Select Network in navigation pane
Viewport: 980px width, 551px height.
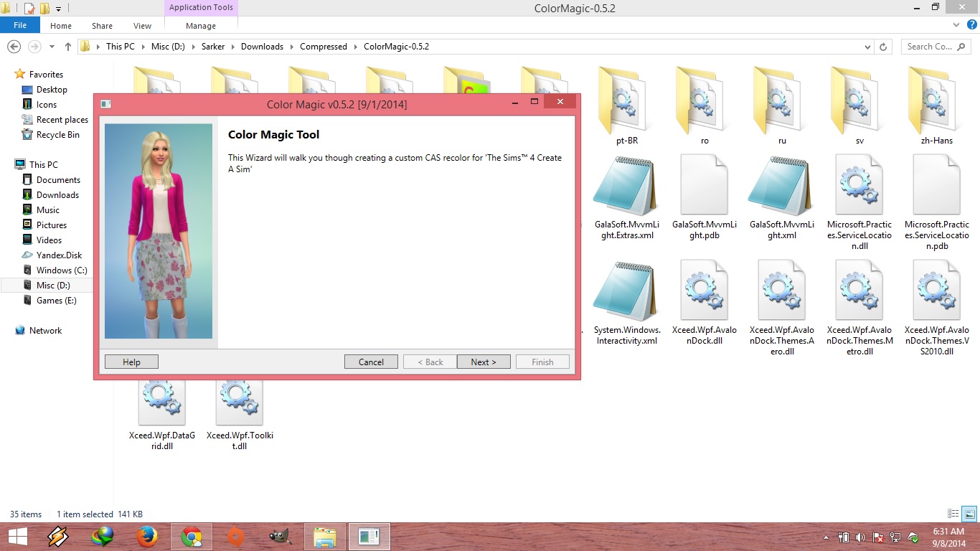[45, 331]
